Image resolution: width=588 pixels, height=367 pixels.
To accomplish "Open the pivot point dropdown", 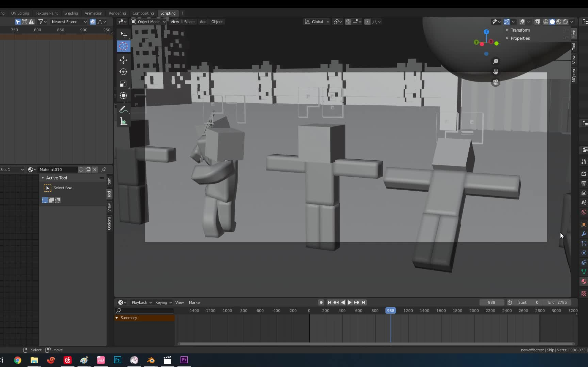I will click(x=337, y=22).
